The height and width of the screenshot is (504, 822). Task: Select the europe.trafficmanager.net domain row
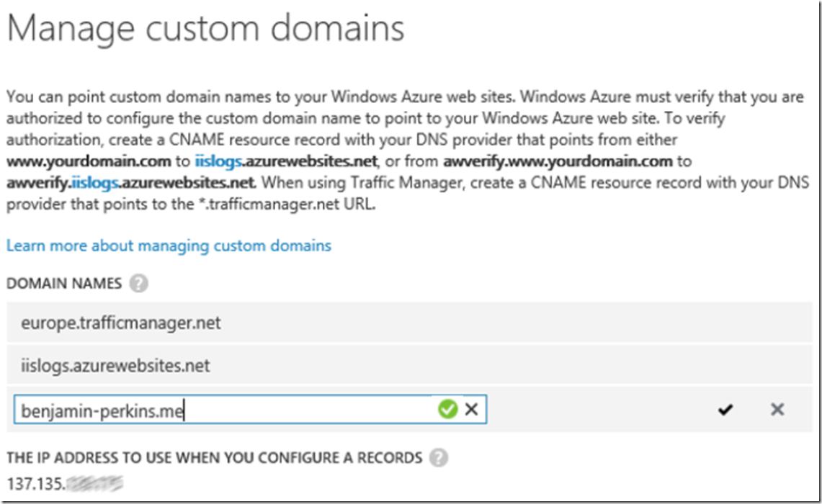click(x=409, y=323)
